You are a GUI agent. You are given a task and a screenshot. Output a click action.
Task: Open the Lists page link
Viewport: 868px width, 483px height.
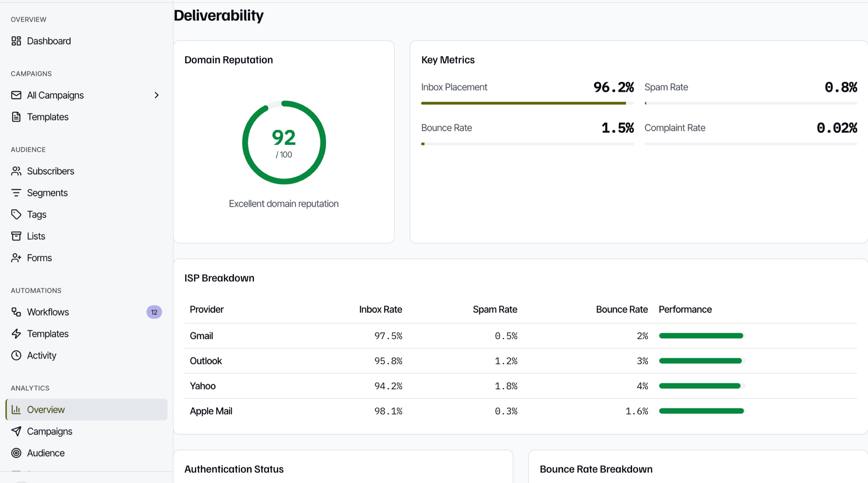pyautogui.click(x=86, y=236)
